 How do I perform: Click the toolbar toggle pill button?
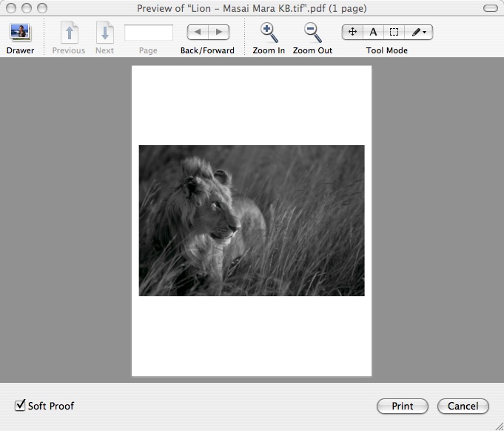point(489,9)
